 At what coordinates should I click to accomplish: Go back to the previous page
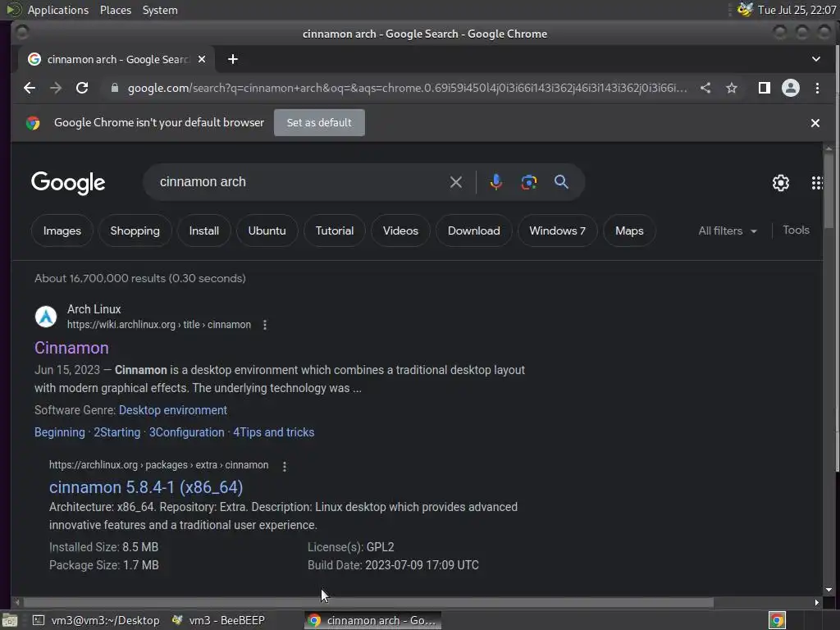pos(30,88)
